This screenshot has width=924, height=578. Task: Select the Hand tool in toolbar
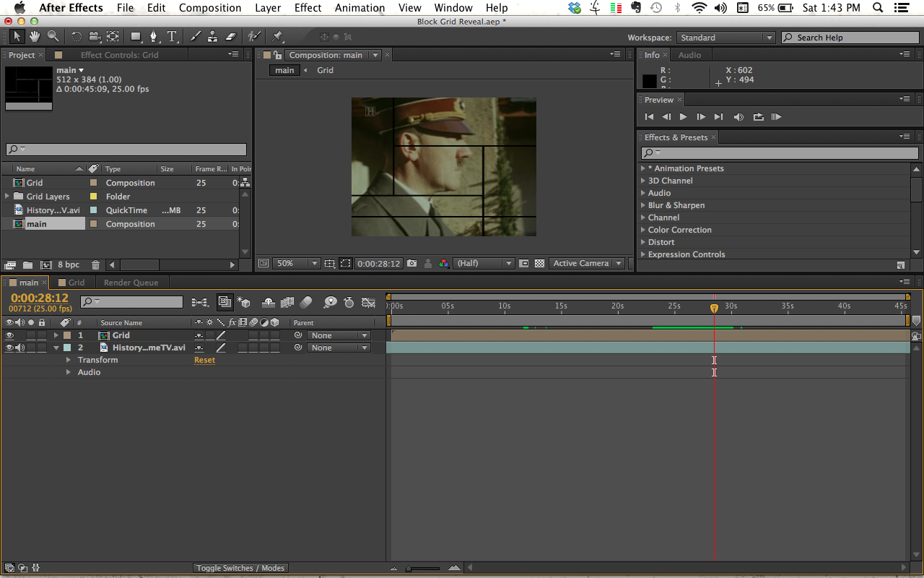click(35, 36)
